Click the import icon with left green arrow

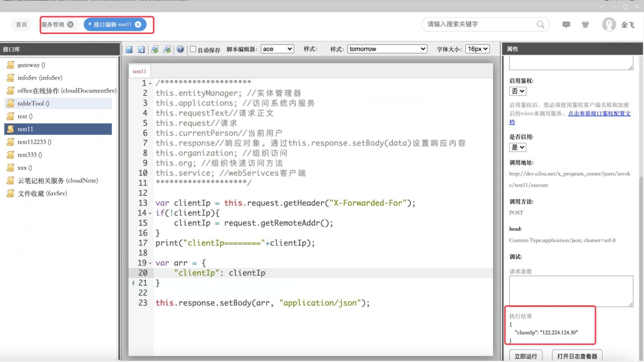(x=167, y=49)
